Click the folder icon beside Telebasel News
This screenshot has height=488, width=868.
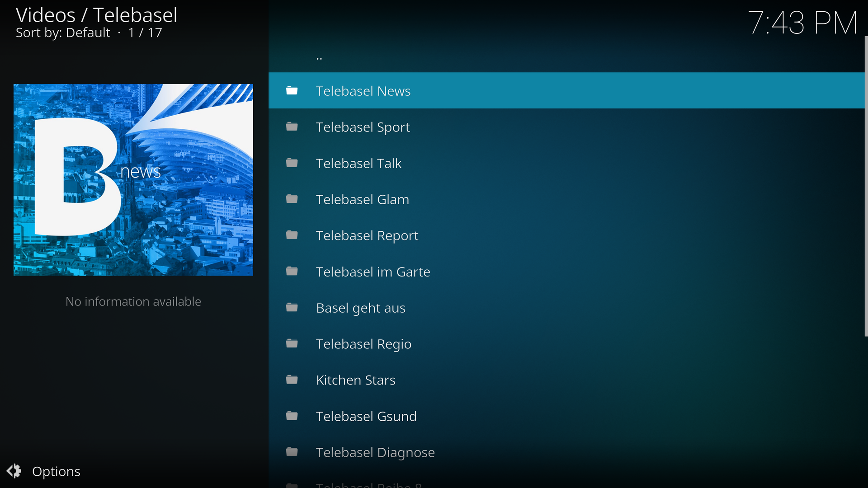point(292,91)
